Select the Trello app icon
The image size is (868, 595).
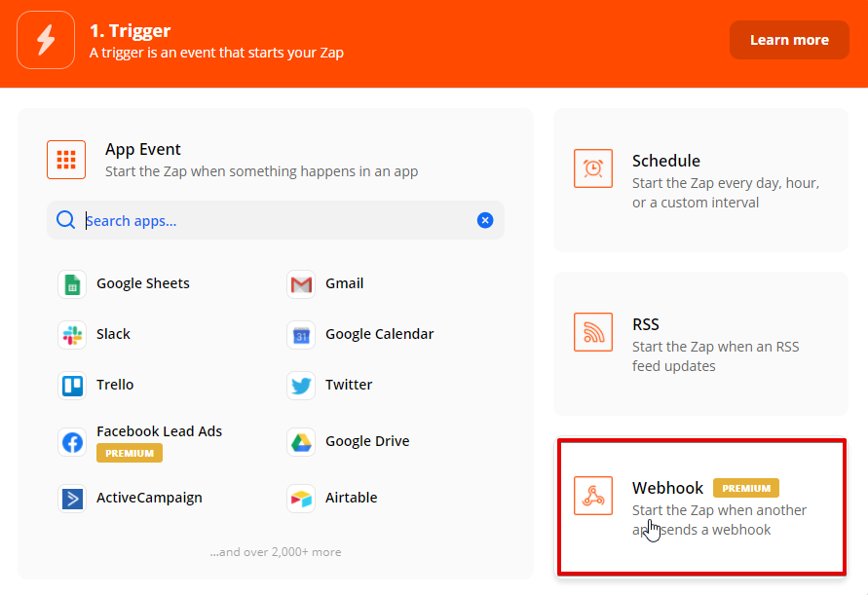point(72,386)
